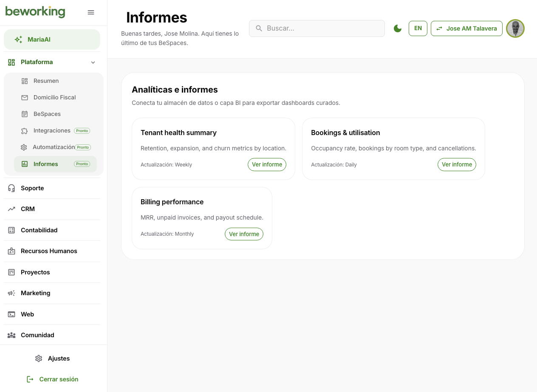Collapse the Plataforma section chevron
537x392 pixels.
[93, 62]
